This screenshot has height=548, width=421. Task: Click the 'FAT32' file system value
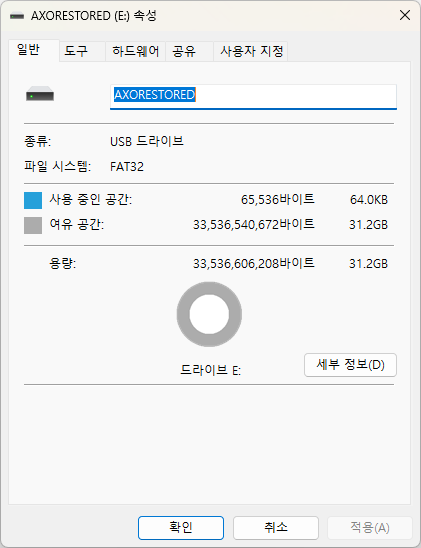pos(127,167)
